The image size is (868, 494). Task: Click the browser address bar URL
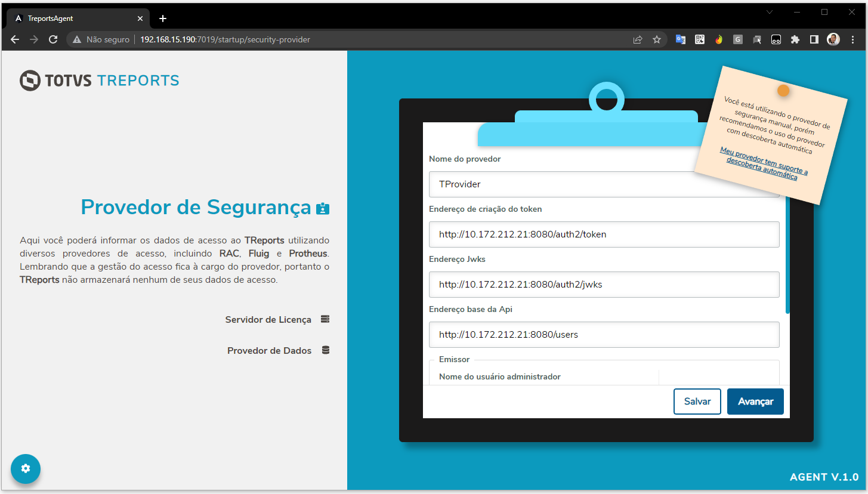225,40
